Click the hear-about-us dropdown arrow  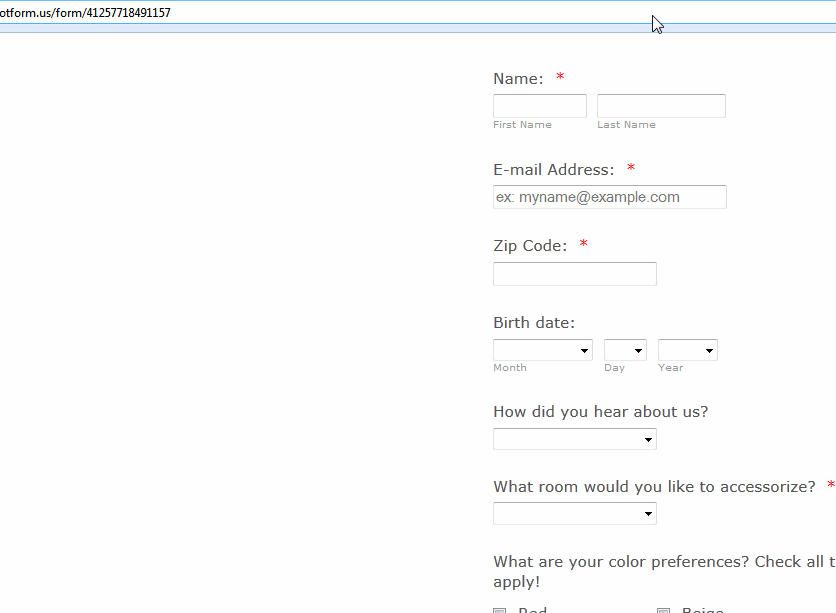coord(649,438)
